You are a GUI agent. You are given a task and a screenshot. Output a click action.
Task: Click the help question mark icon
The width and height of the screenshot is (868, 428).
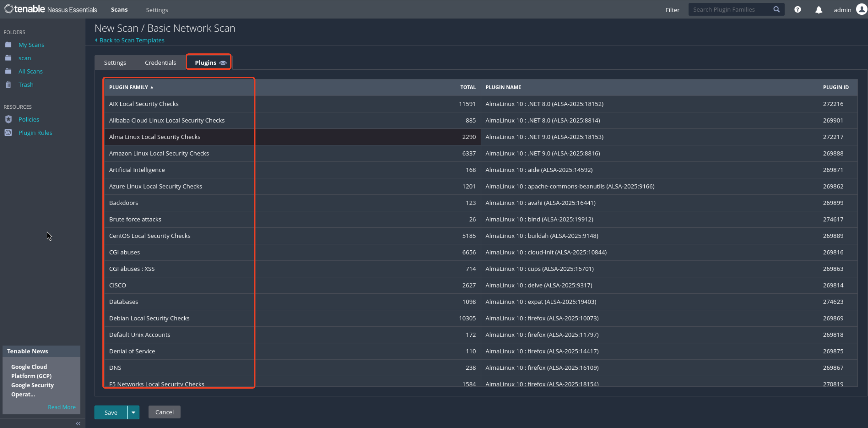pyautogui.click(x=797, y=9)
